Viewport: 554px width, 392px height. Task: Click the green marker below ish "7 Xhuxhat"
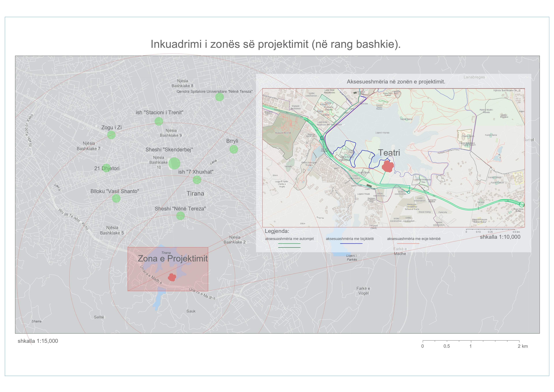click(197, 180)
